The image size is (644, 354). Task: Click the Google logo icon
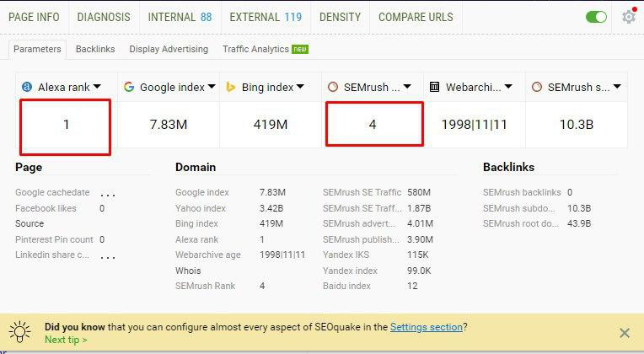[129, 87]
